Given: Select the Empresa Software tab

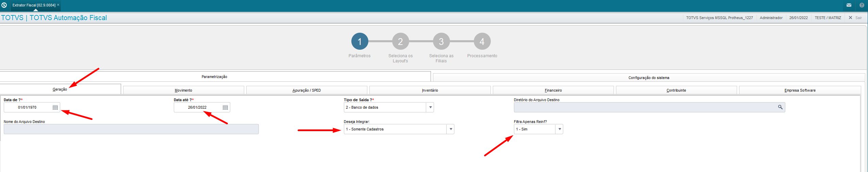Looking at the screenshot, I should [x=800, y=90].
